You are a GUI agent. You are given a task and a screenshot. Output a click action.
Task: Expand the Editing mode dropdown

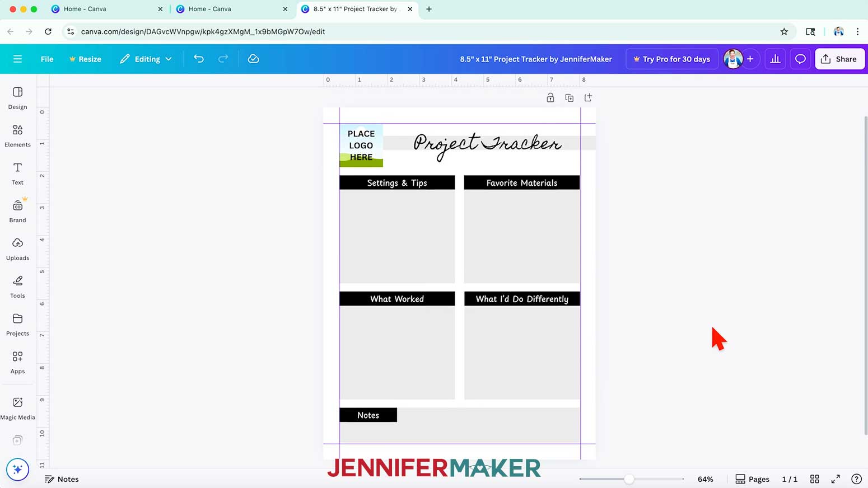click(x=146, y=59)
